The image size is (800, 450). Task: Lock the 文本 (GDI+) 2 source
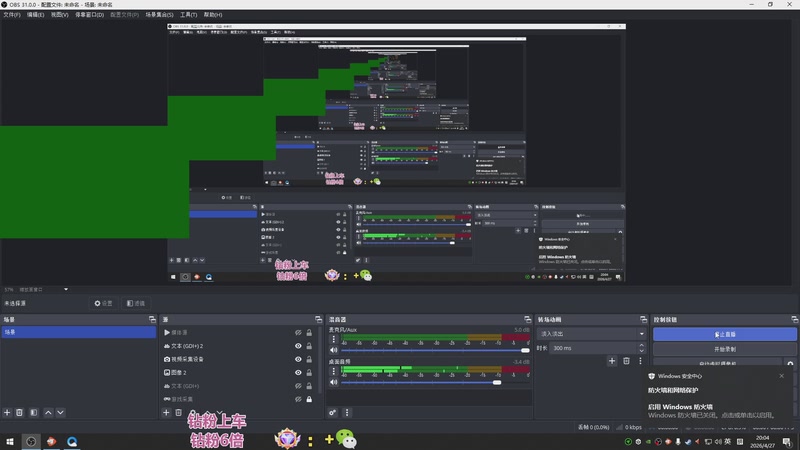pyautogui.click(x=309, y=346)
